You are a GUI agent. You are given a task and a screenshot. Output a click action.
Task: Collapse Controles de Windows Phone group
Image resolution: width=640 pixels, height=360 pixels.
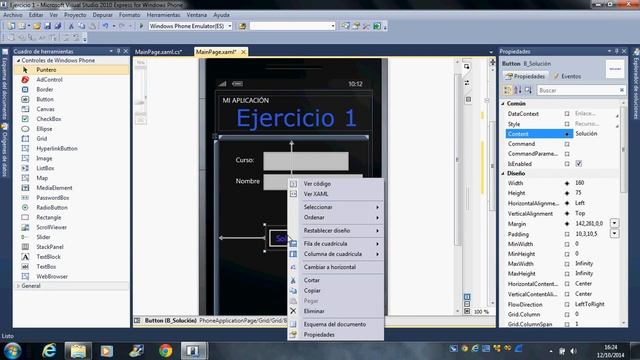[18, 60]
